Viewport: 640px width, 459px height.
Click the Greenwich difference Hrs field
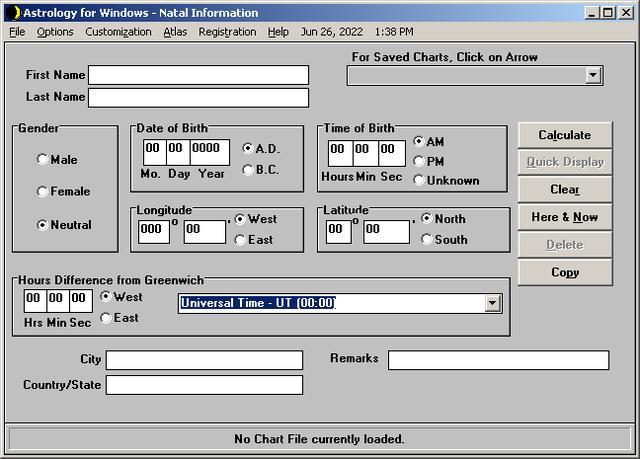[35, 301]
